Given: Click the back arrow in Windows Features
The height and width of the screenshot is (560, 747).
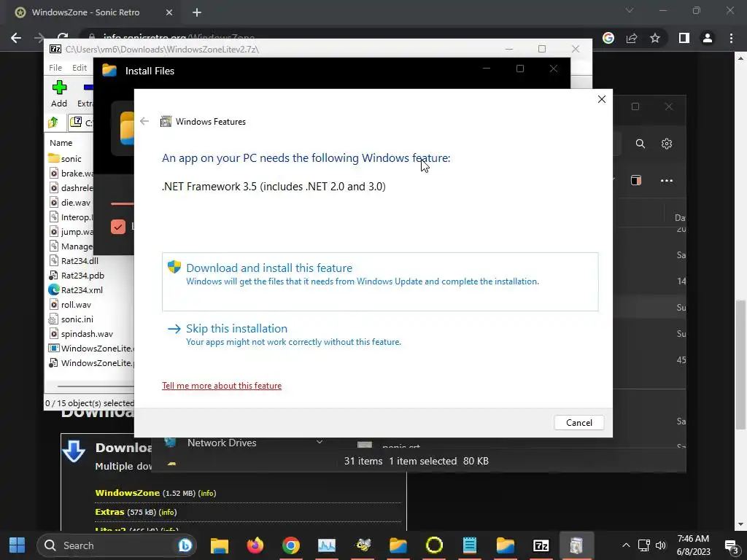Looking at the screenshot, I should click(144, 122).
